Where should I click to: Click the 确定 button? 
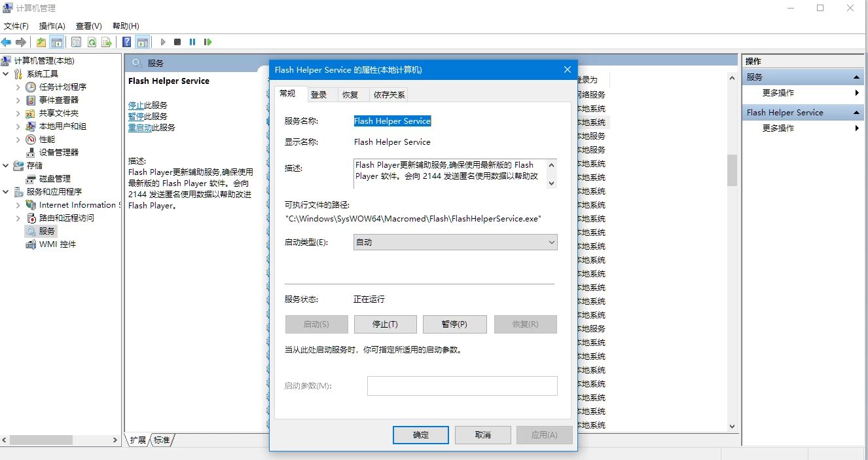point(421,435)
